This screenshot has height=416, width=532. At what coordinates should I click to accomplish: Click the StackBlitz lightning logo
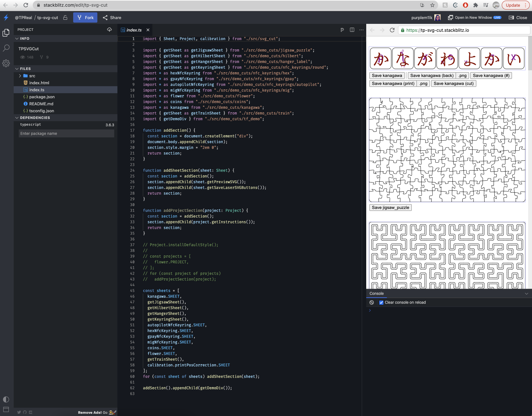click(x=6, y=17)
